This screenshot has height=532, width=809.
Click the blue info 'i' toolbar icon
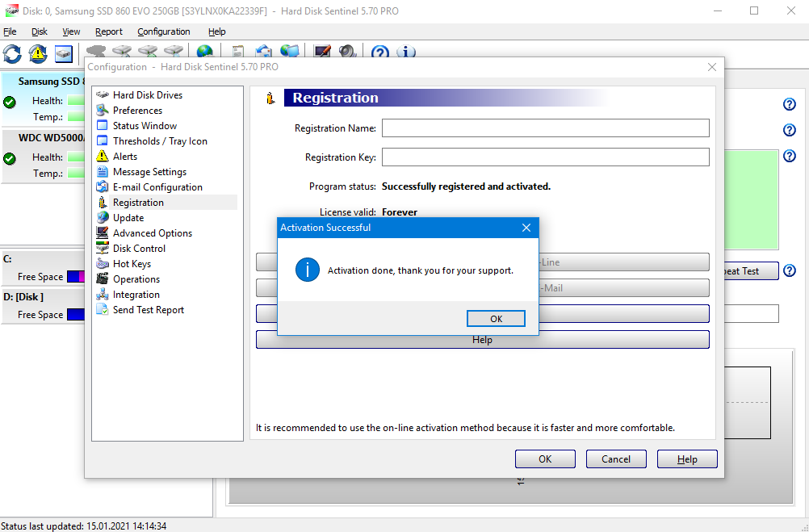(405, 51)
